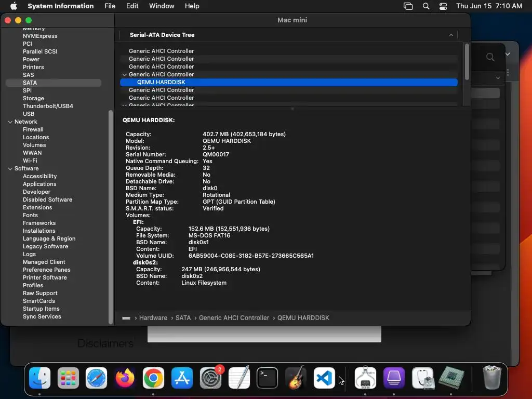532x399 pixels.
Task: Select Extensions under Software
Action: (x=37, y=208)
